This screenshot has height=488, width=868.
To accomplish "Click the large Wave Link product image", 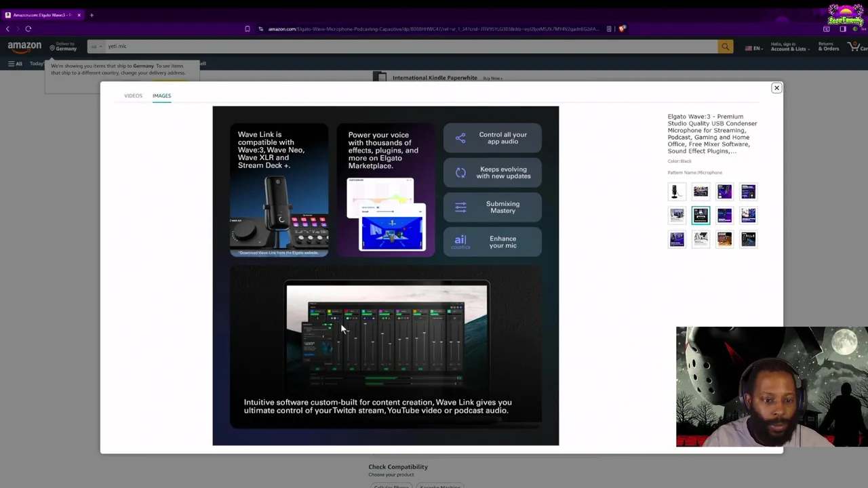I will coord(386,276).
